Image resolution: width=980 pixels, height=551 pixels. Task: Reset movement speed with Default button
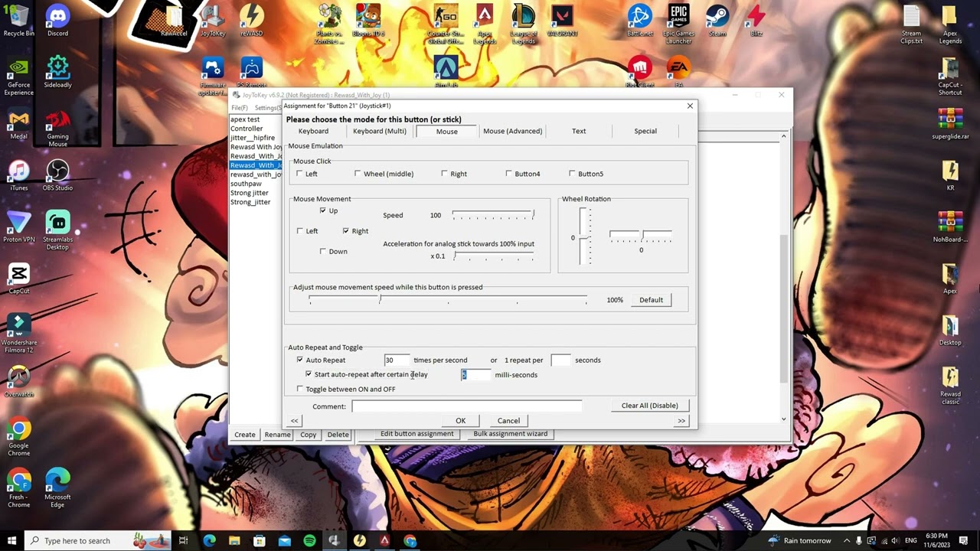coord(652,300)
